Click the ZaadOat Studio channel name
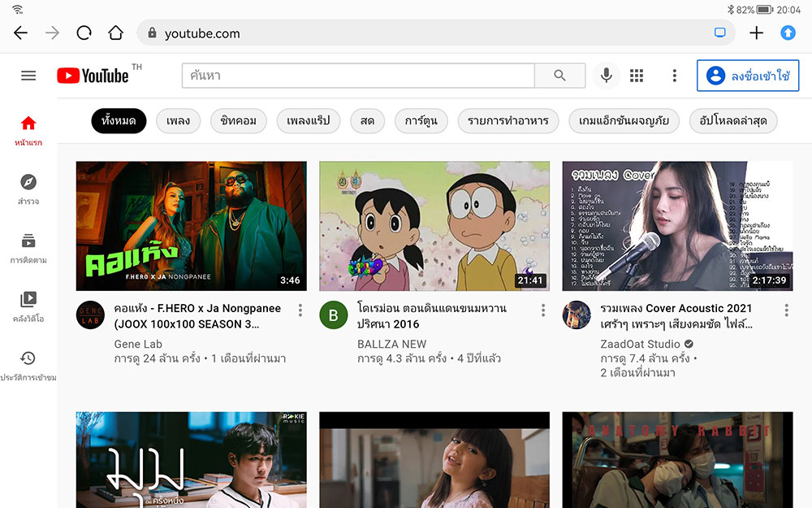The image size is (812, 508). point(641,344)
